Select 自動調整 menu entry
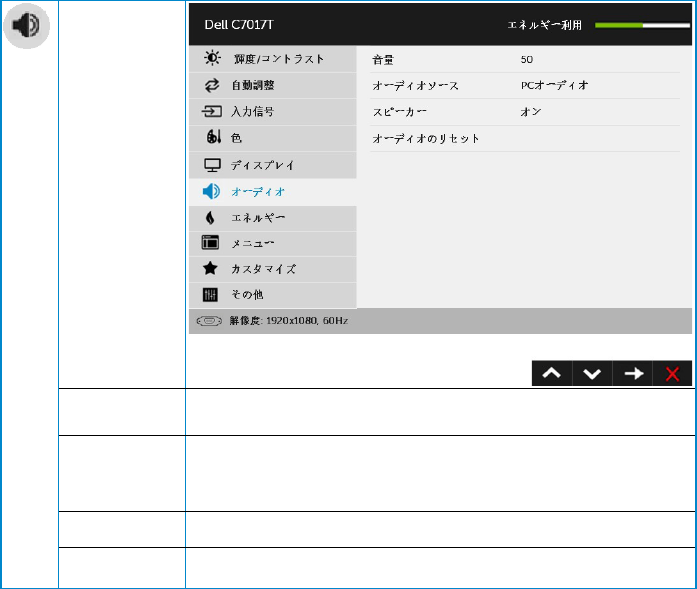 272,85
